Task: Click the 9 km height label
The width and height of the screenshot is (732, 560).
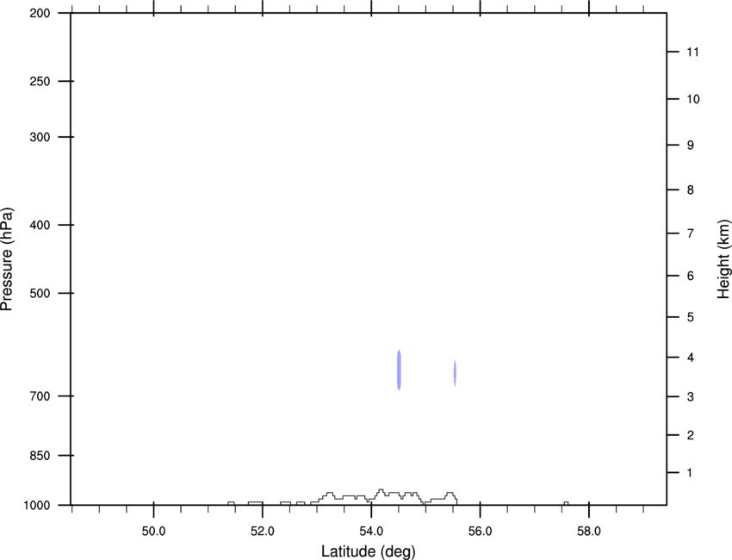Action: pyautogui.click(x=691, y=146)
